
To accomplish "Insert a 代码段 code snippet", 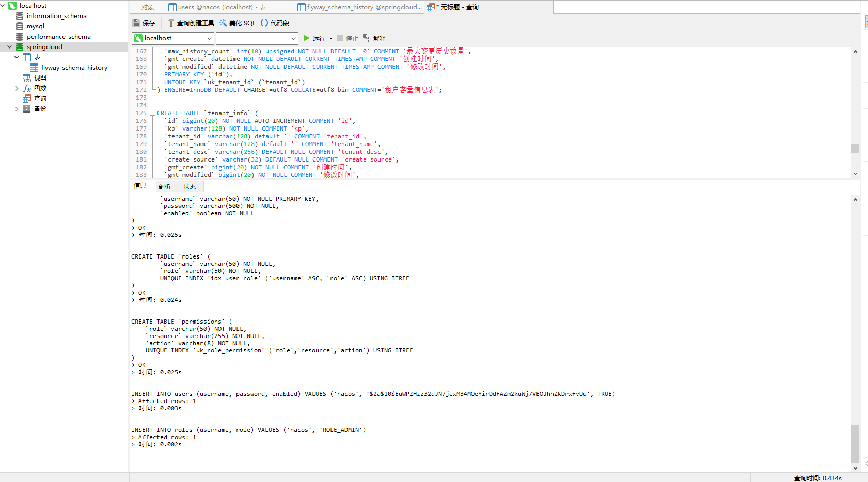I will click(275, 23).
